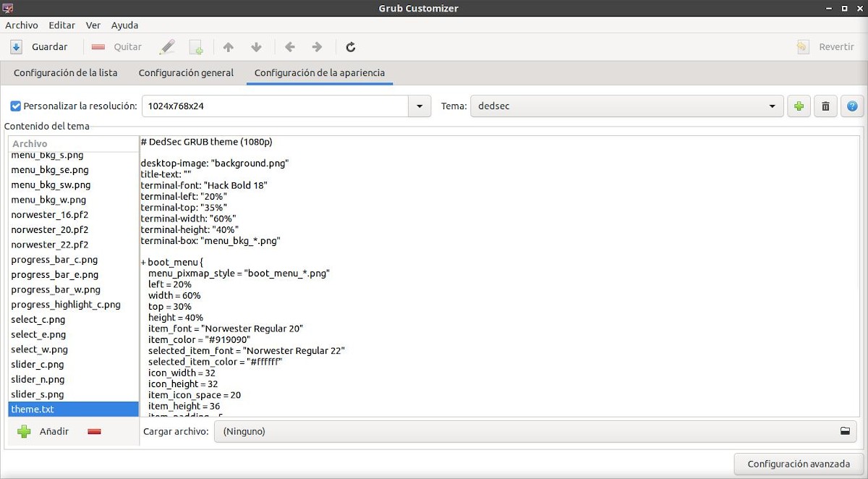Click the red remove file icon

94,431
